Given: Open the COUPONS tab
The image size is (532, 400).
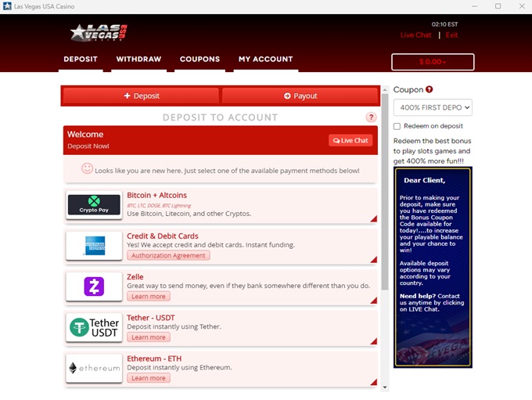Looking at the screenshot, I should click(x=199, y=59).
